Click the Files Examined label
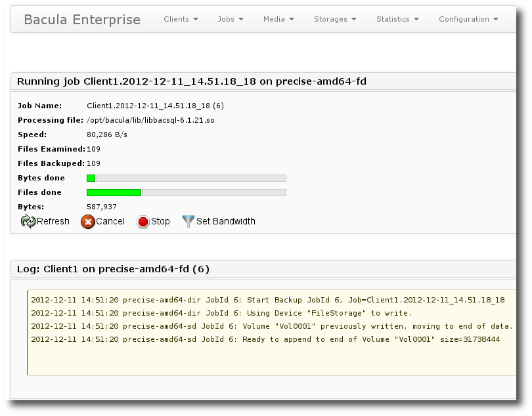The image size is (532, 416). tap(52, 149)
